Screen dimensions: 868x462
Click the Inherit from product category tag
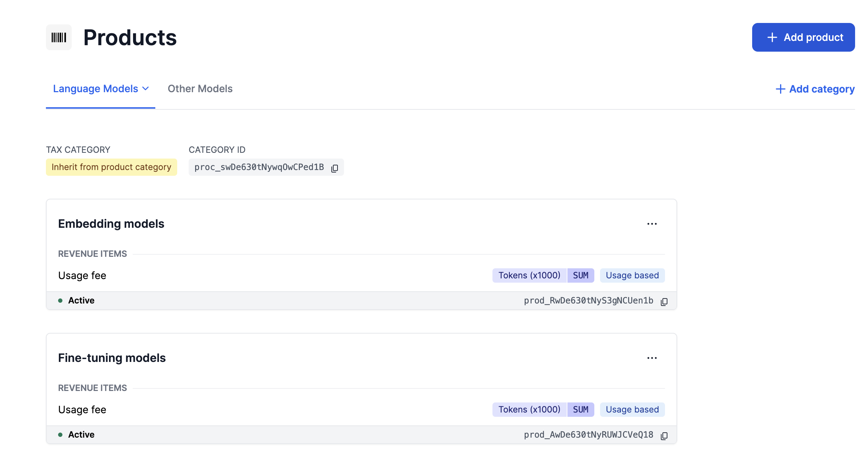111,167
